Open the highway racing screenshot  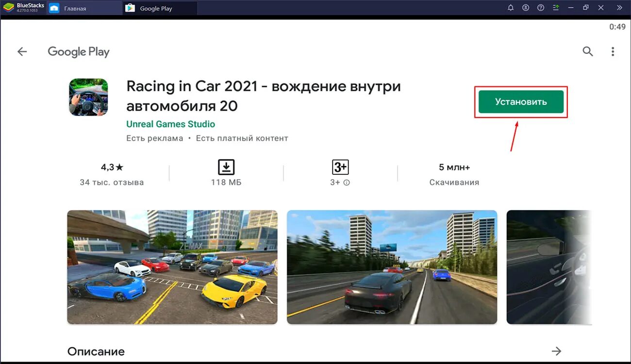[x=392, y=267]
